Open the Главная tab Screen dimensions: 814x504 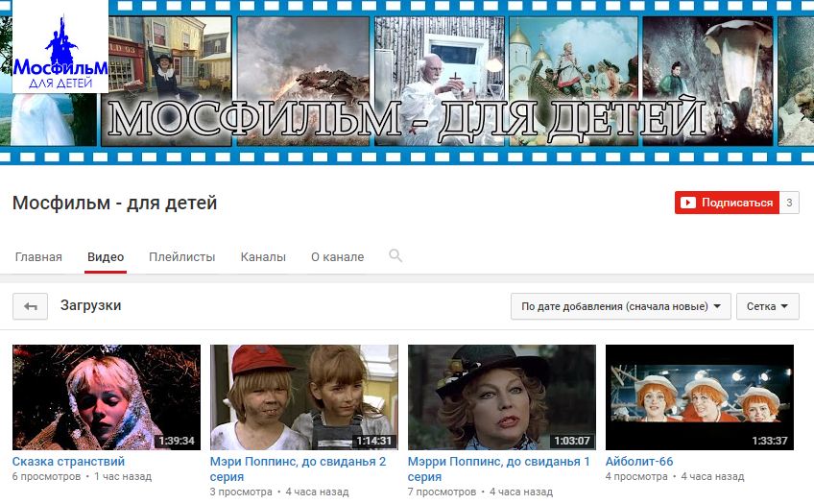[x=38, y=257]
